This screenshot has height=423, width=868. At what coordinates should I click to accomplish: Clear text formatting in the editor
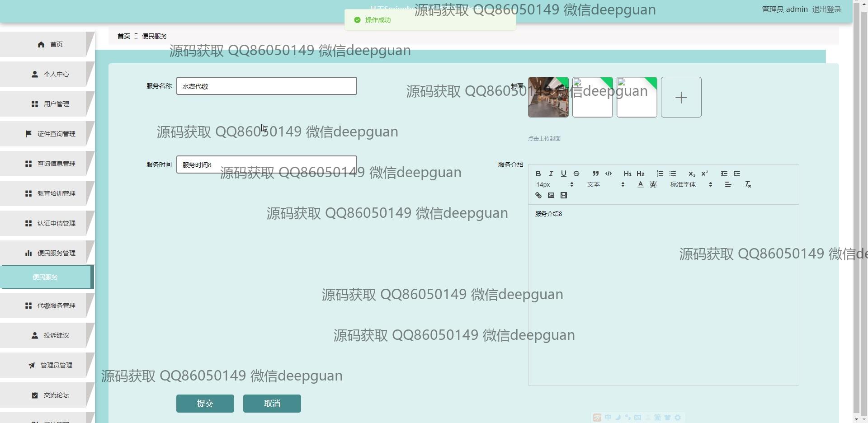748,184
